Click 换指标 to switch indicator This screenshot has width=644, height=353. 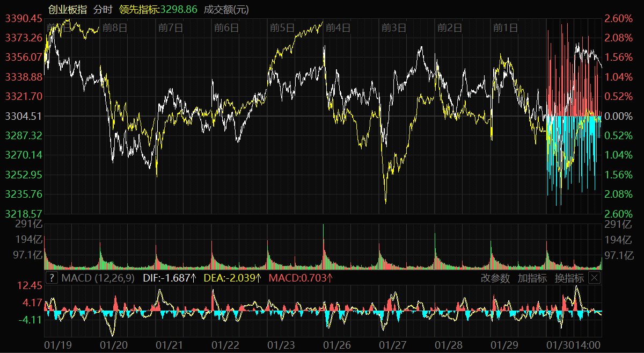[x=569, y=278]
